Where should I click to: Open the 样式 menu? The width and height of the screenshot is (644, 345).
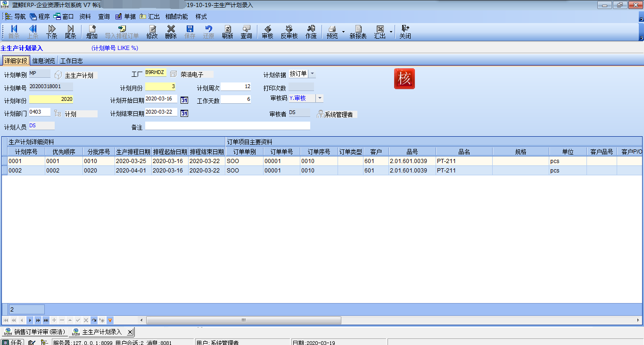pyautogui.click(x=201, y=16)
